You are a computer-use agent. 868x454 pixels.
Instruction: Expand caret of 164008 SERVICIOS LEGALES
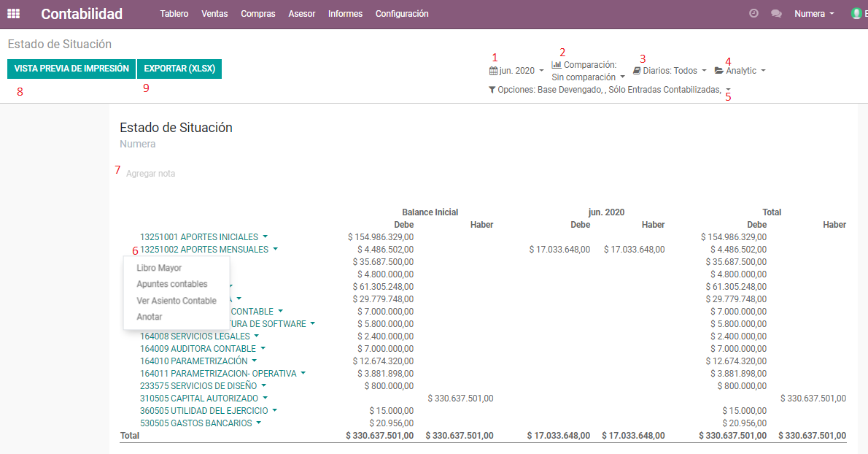[256, 336]
